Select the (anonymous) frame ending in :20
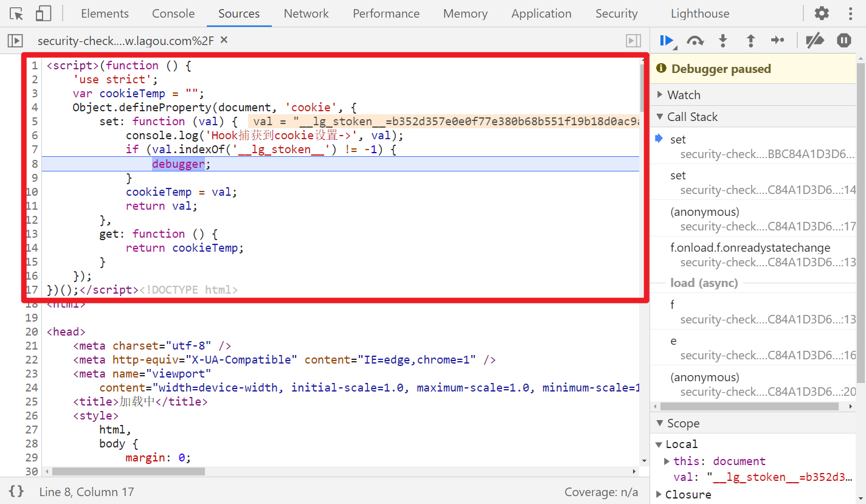 click(753, 384)
